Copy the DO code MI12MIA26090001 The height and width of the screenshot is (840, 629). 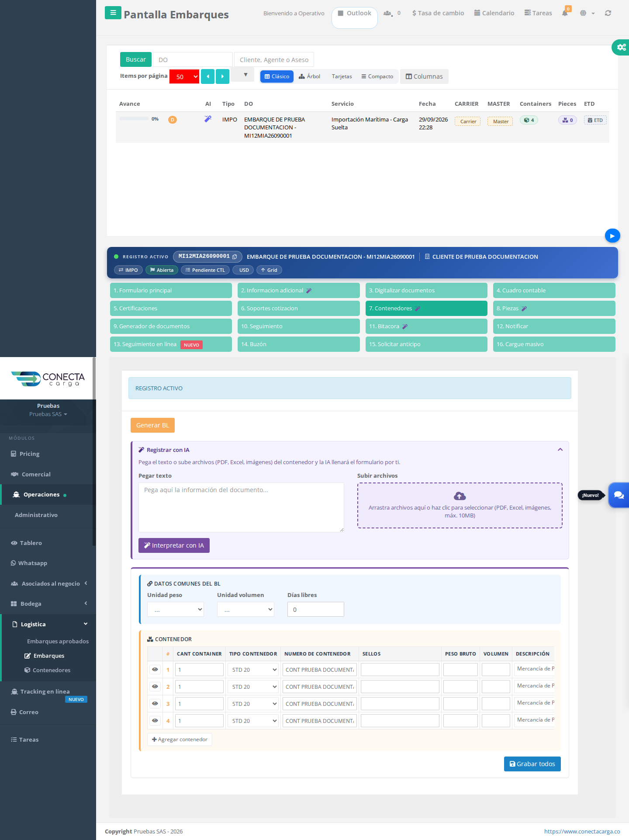coord(235,257)
